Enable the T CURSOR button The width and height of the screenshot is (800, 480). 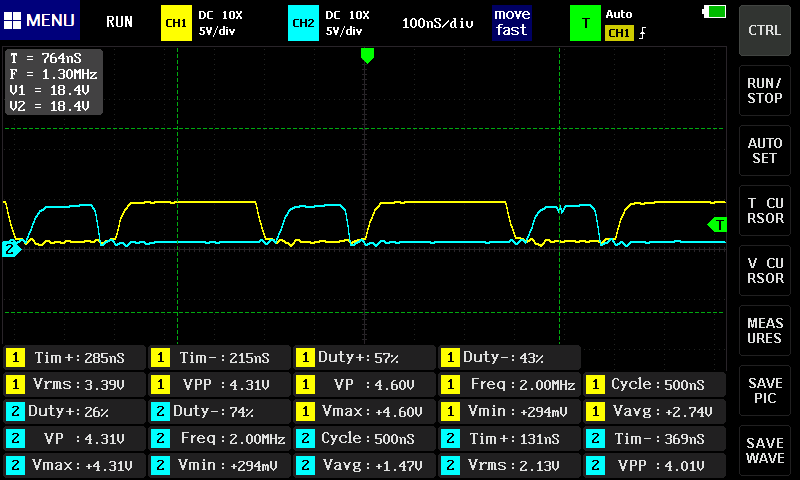coord(764,211)
